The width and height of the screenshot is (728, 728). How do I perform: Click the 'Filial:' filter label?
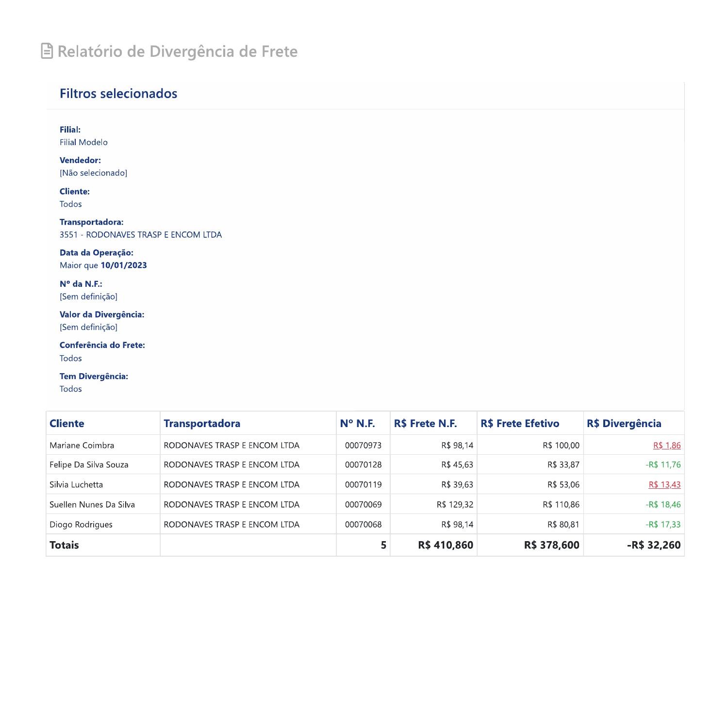[70, 130]
